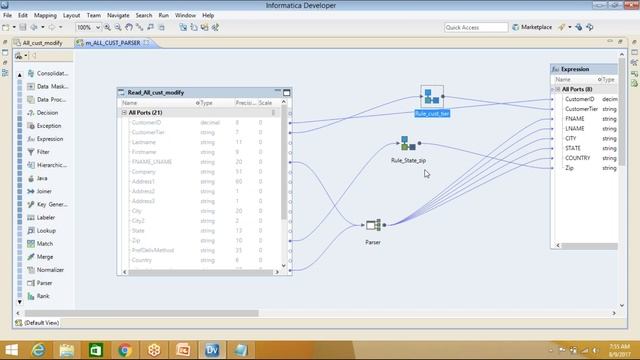Open the Team menu

pos(93,15)
